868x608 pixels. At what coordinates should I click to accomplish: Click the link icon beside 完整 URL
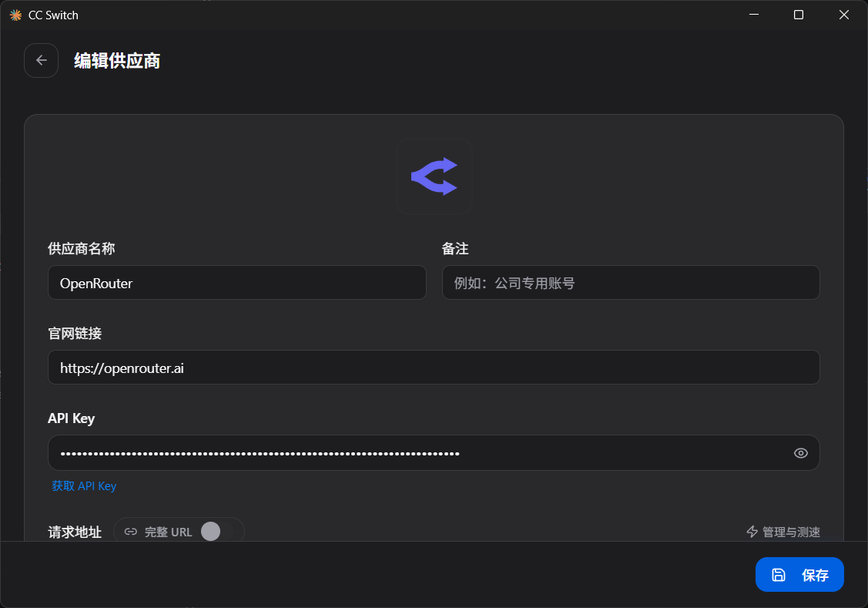[131, 532]
